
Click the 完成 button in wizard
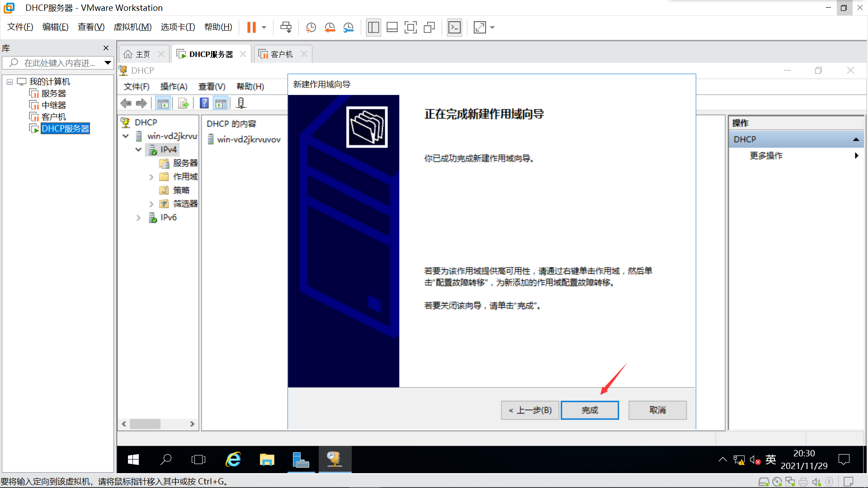coord(590,410)
